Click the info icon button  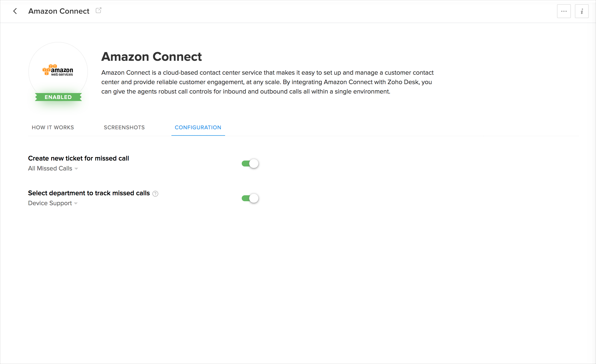[x=582, y=11]
